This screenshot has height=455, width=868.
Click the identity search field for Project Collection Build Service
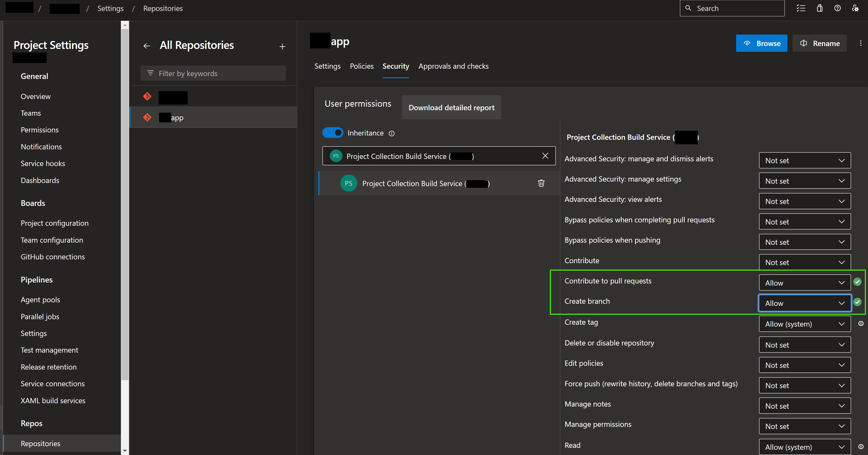pyautogui.click(x=439, y=156)
